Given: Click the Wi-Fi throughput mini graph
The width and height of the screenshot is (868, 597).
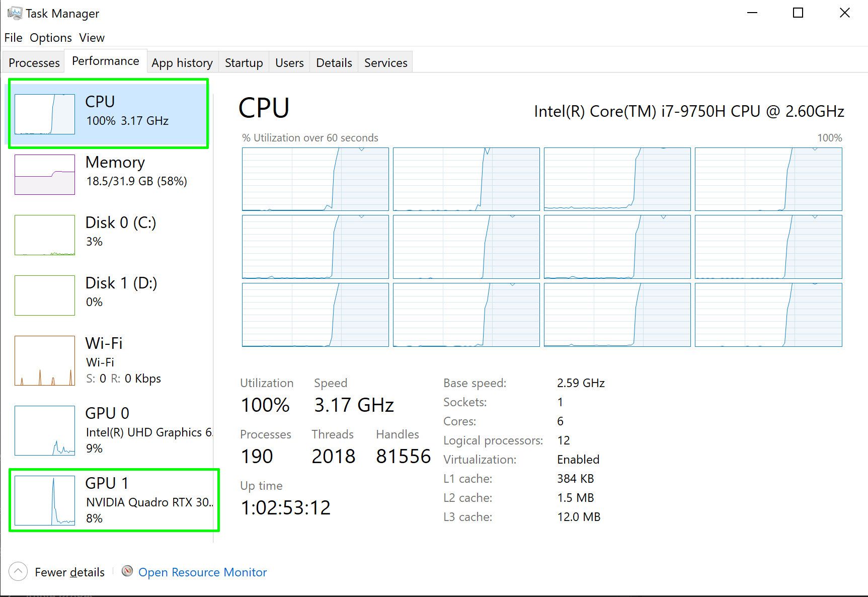Looking at the screenshot, I should click(45, 360).
